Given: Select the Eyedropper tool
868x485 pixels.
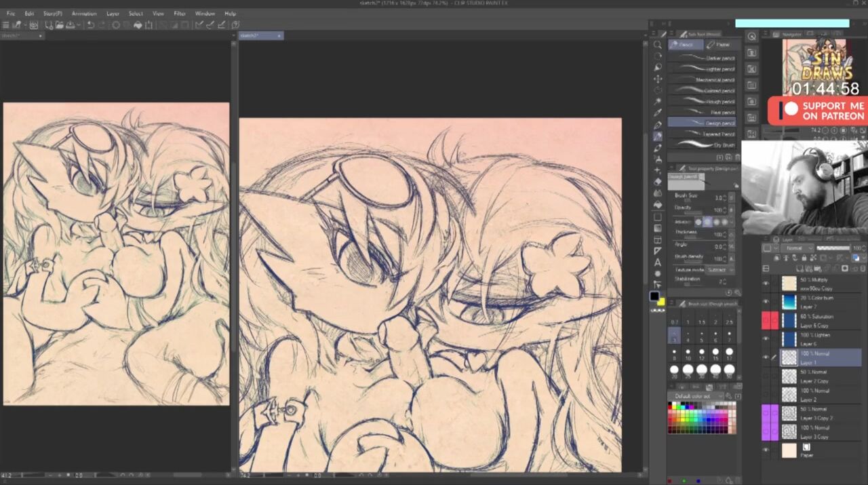Looking at the screenshot, I should coord(658,113).
